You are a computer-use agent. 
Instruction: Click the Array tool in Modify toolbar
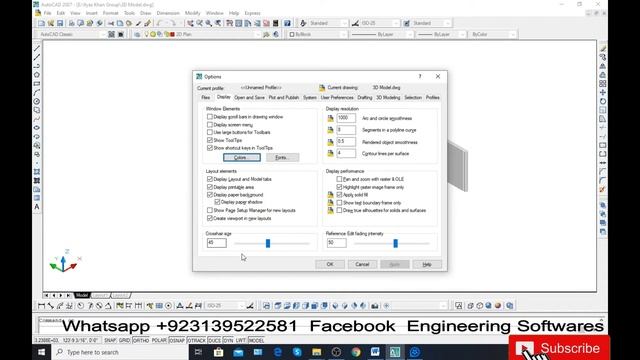coord(603,84)
